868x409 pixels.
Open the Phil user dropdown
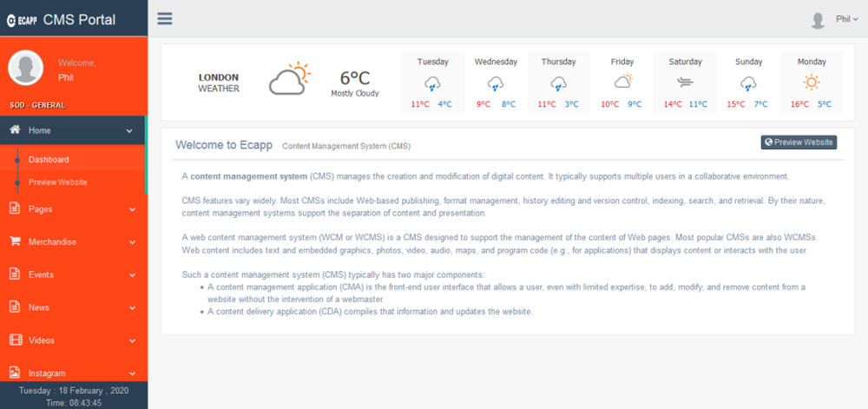846,19
